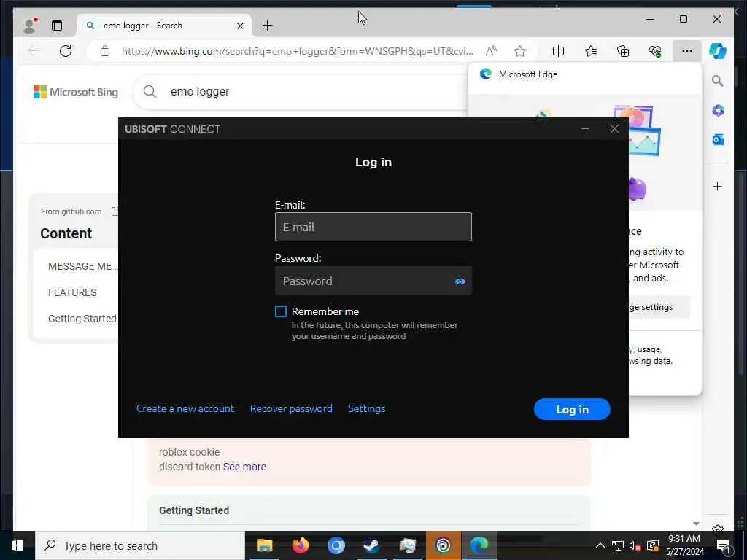Click the Bing search magnifier icon
Image resolution: width=747 pixels, height=560 pixels.
[x=150, y=91]
